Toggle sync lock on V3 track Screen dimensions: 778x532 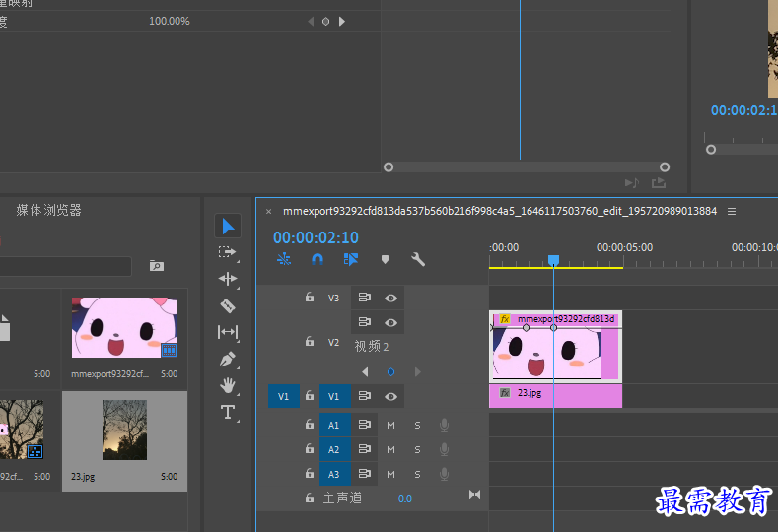coord(365,298)
